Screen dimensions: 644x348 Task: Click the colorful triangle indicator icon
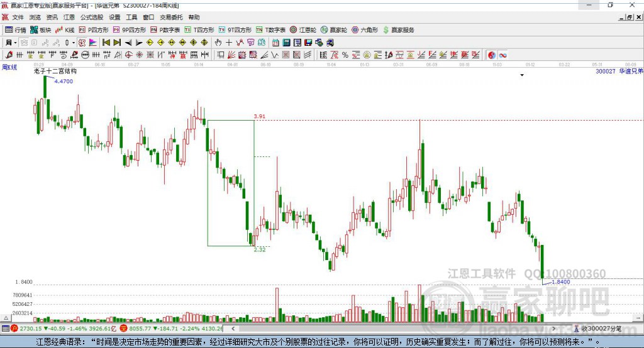coord(93,43)
